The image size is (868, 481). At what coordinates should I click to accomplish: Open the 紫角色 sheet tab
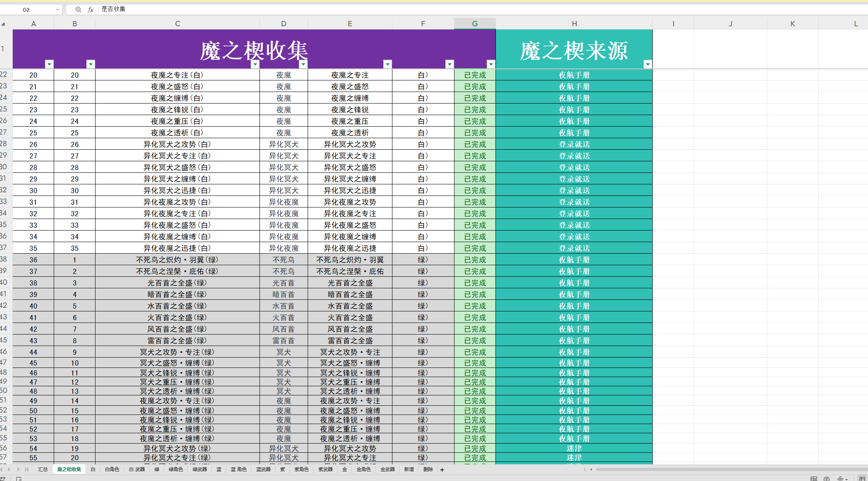(x=301, y=469)
